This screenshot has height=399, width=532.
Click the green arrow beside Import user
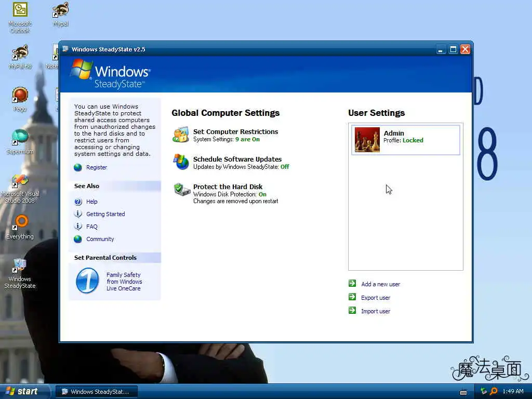352,311
